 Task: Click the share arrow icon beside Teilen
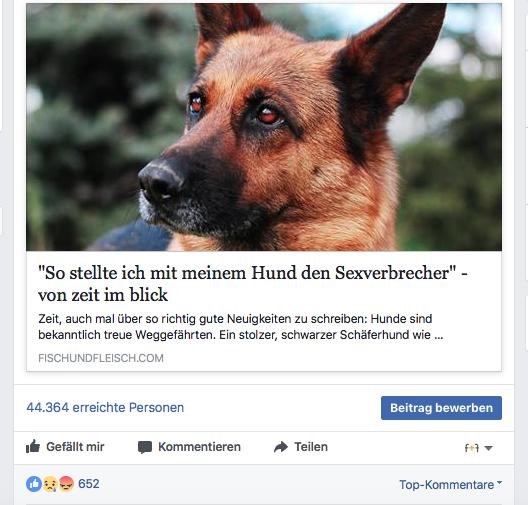[x=281, y=447]
